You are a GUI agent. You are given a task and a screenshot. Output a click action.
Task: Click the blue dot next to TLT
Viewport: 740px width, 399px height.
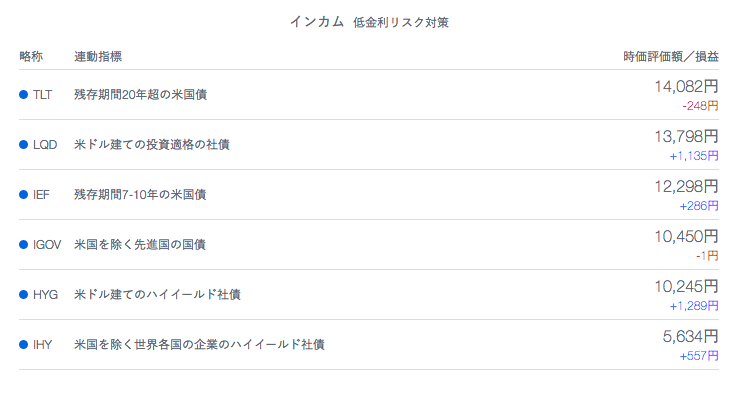click(24, 94)
